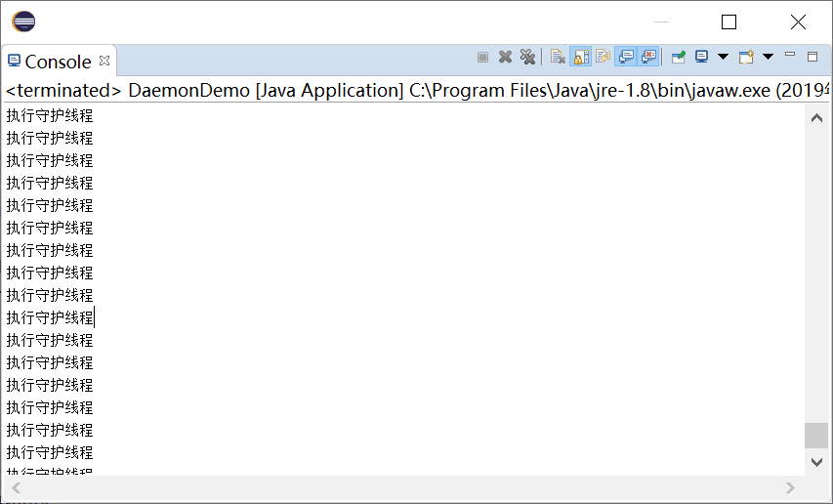833x504 pixels.
Task: Click the Terminate stop button
Action: [x=482, y=57]
